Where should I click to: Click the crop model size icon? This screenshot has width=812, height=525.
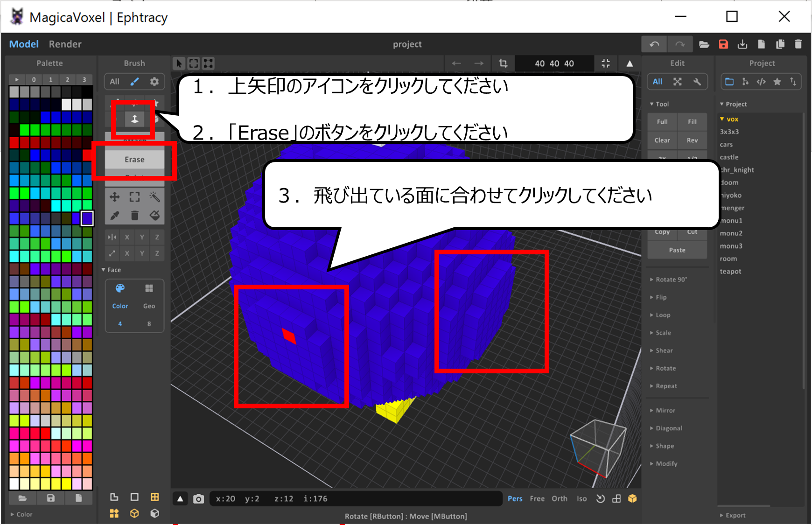[x=503, y=63]
